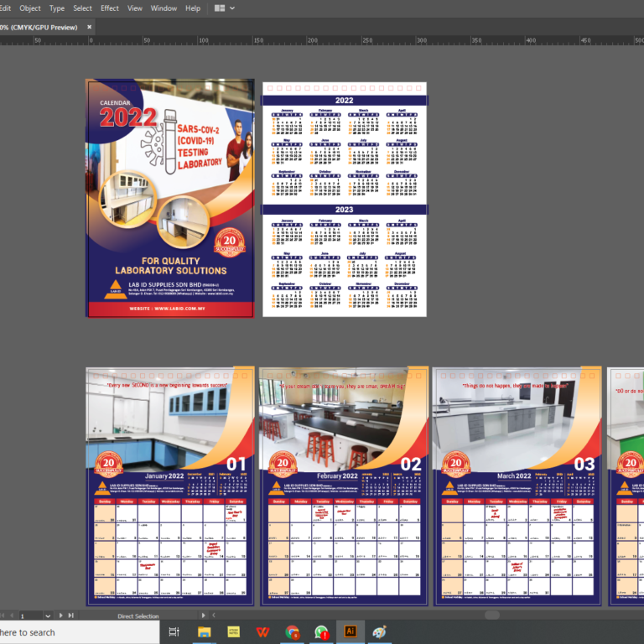The image size is (644, 644).
Task: Open the Object menu
Action: tap(30, 8)
